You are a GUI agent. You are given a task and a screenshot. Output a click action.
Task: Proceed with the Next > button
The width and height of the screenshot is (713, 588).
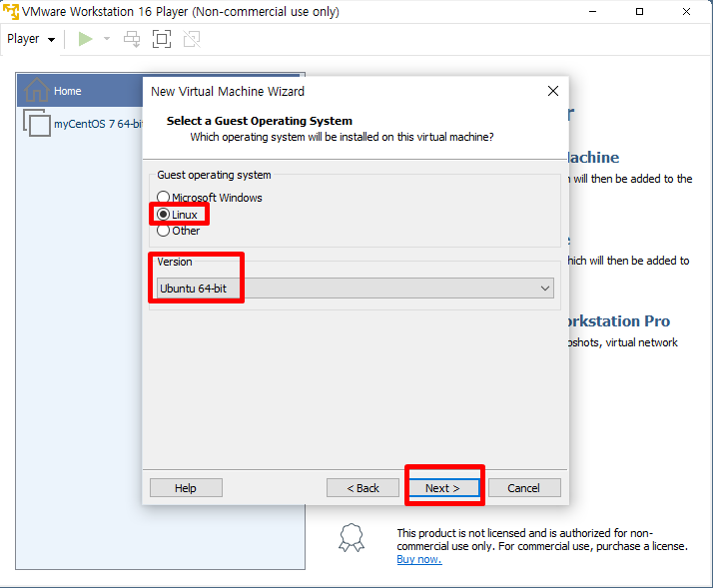(x=443, y=488)
